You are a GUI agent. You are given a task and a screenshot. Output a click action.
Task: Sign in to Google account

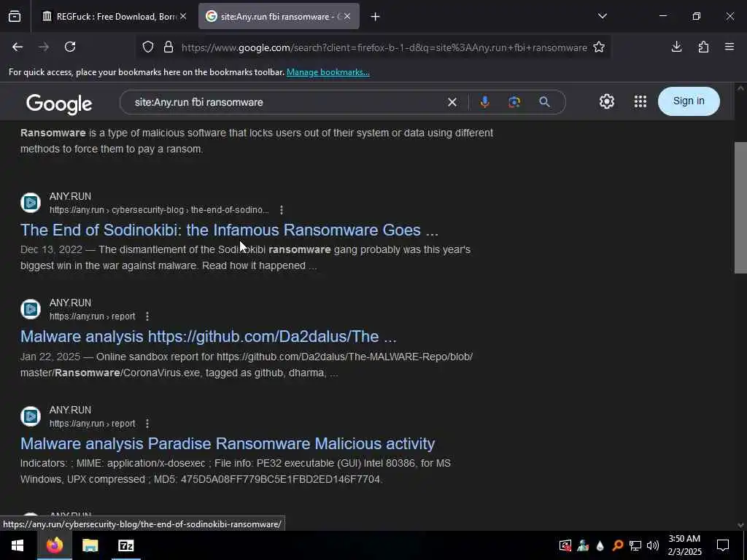689,101
